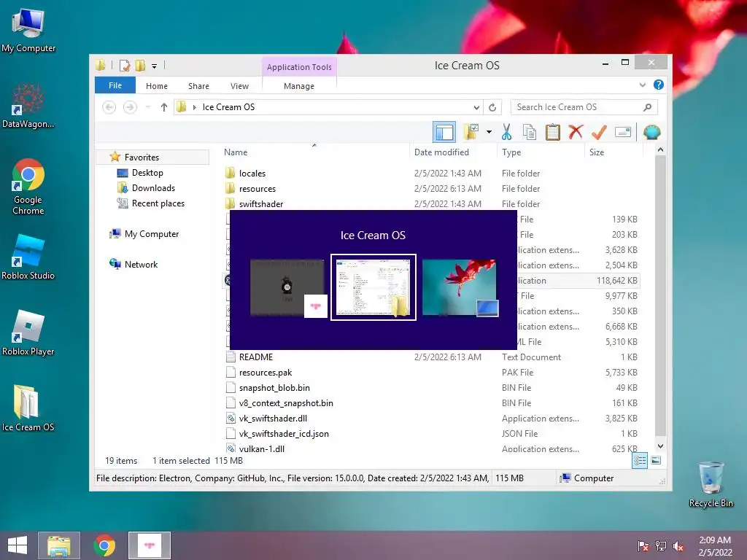Select the vk_swiftshader_icd.json file

pos(284,433)
